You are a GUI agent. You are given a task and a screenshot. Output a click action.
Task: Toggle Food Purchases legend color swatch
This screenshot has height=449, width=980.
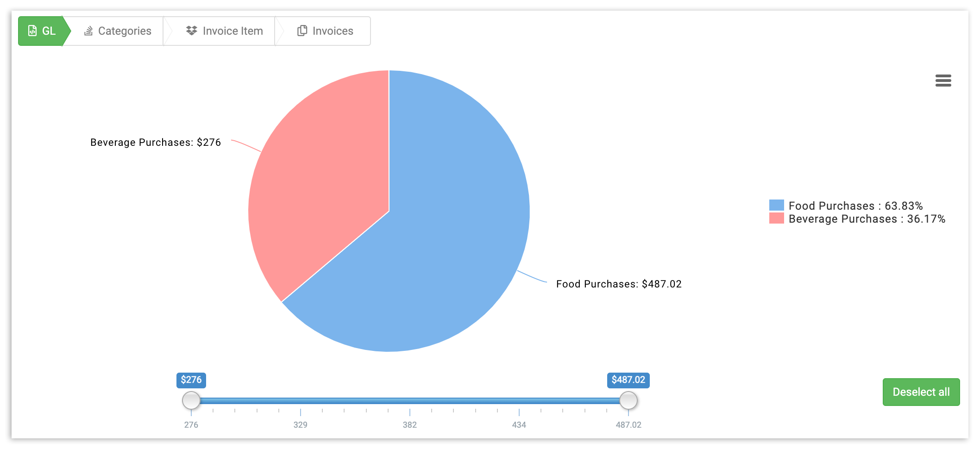[776, 205]
